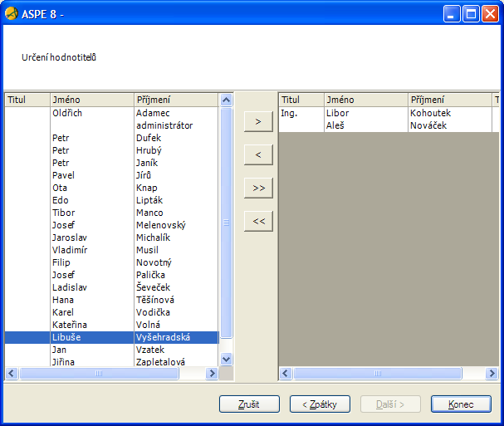Viewport: 504px width, 426px height.
Task: Click left arrow of left list horizontal scrollbar
Action: pyautogui.click(x=12, y=374)
